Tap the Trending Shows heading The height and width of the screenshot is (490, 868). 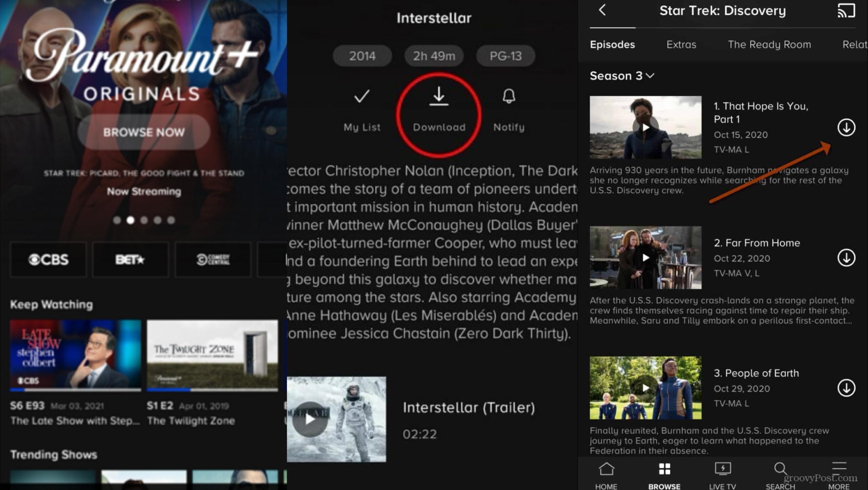click(54, 454)
